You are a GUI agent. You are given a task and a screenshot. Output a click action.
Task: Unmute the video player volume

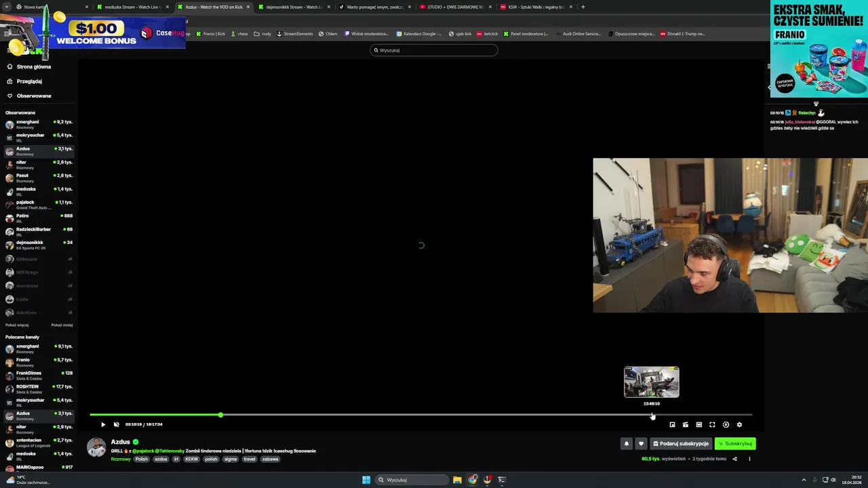click(117, 425)
